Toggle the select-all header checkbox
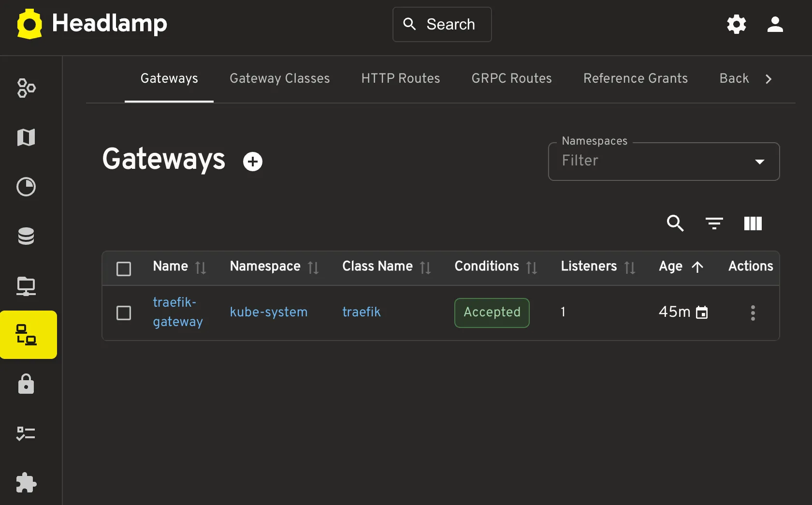812x505 pixels. (x=124, y=268)
